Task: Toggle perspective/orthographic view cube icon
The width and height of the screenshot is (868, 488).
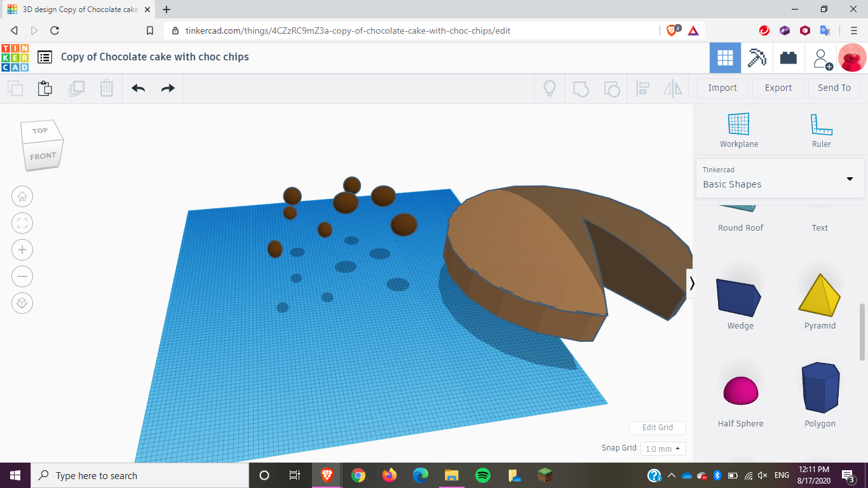Action: (x=22, y=303)
